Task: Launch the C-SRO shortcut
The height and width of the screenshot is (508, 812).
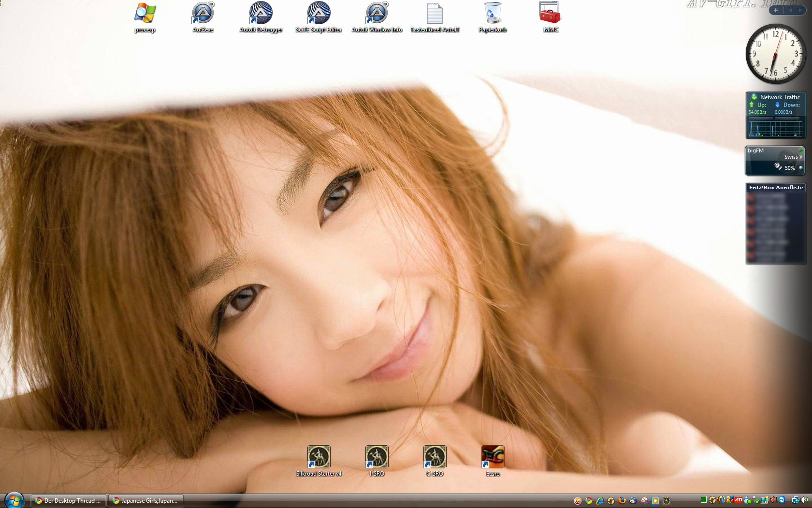Action: [x=435, y=457]
